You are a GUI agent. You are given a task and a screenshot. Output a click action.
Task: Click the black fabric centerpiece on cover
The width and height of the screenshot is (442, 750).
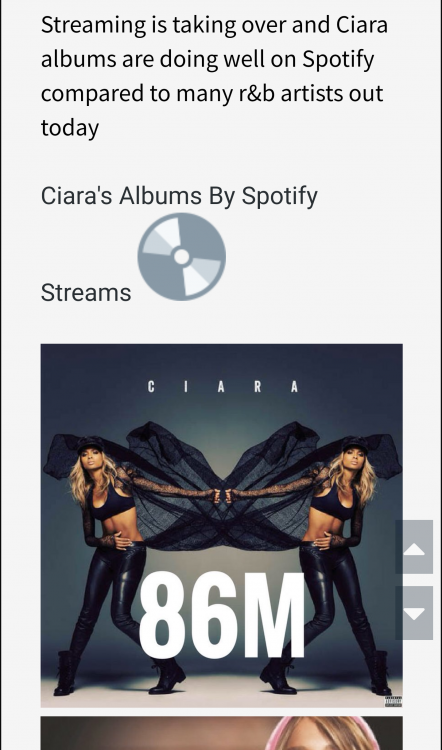pyautogui.click(x=222, y=485)
